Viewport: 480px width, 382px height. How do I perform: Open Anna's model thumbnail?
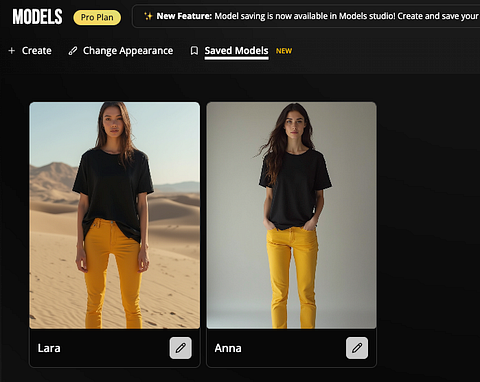click(291, 215)
